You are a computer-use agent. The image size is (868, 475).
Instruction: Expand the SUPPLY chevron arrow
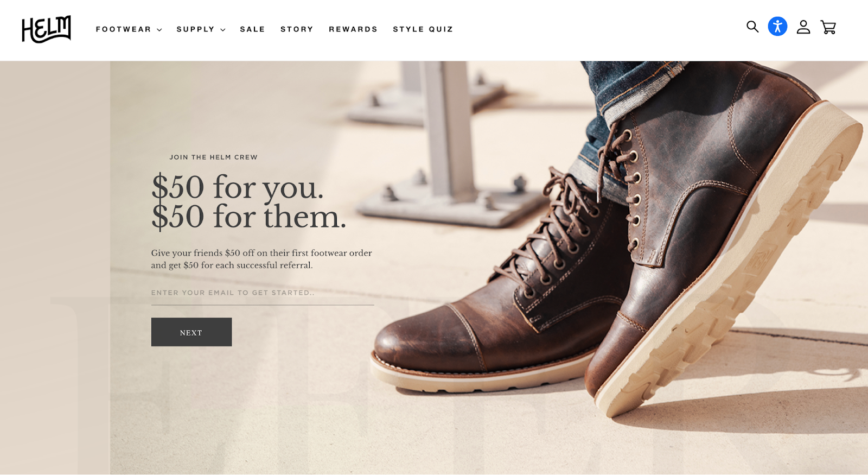[222, 30]
